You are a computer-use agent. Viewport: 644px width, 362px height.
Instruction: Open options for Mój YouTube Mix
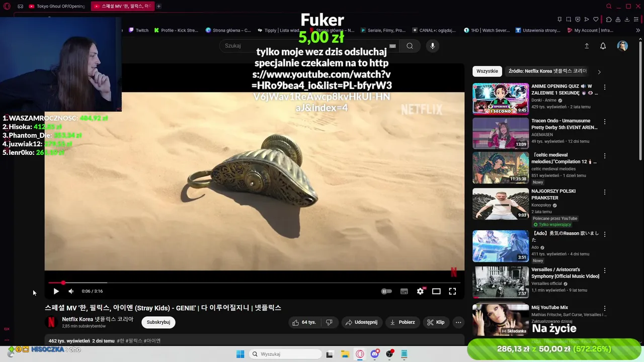click(605, 308)
